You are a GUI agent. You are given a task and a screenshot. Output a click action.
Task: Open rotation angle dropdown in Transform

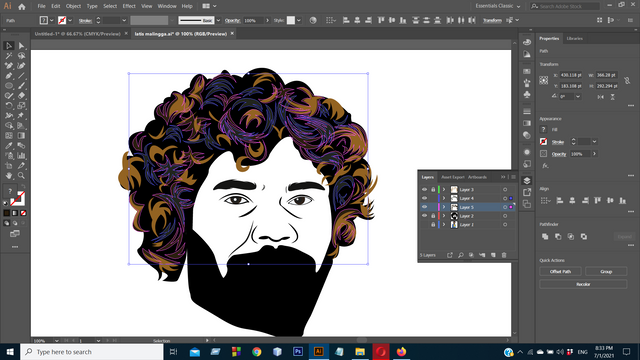pyautogui.click(x=578, y=97)
